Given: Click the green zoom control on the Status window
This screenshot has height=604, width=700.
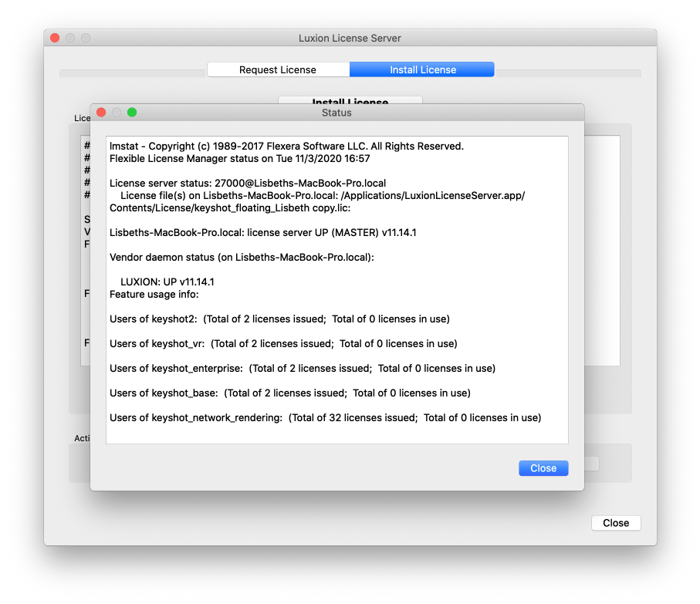Looking at the screenshot, I should click(x=132, y=112).
